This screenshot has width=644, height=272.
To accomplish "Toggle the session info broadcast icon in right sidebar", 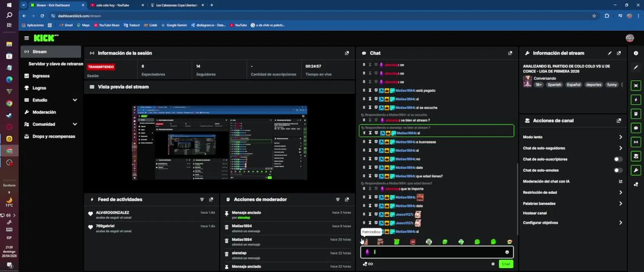I will (x=636, y=142).
